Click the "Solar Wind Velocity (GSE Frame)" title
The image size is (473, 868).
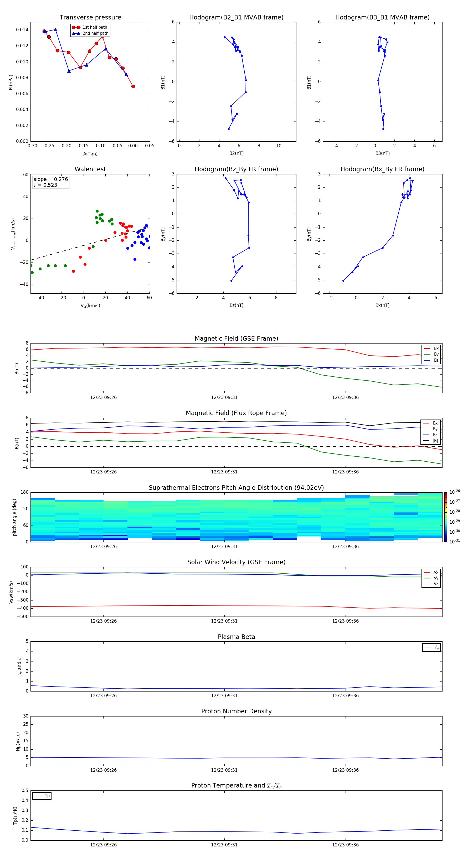(x=236, y=562)
